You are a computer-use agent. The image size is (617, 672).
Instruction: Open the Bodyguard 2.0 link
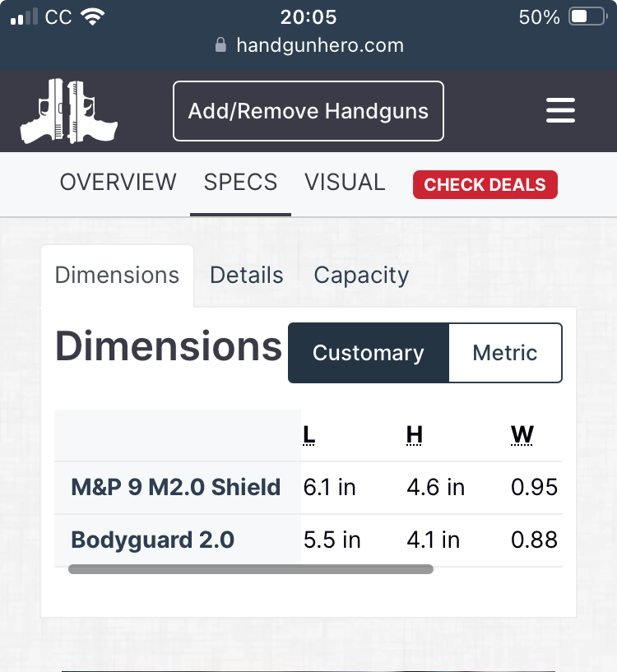coord(153,540)
